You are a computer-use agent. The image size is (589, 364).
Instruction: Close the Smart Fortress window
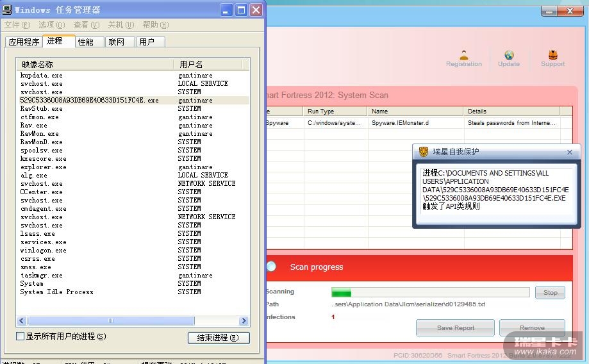(570, 12)
